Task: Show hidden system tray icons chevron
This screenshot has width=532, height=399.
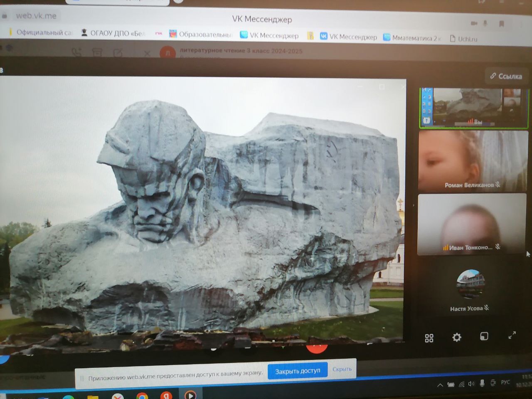Action: point(440,385)
